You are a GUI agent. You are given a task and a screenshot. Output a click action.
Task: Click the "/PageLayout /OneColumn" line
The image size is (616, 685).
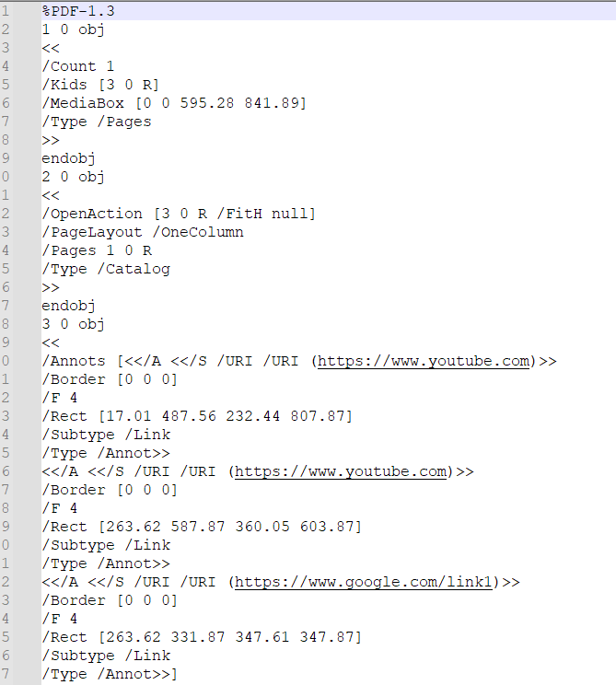coord(143,232)
